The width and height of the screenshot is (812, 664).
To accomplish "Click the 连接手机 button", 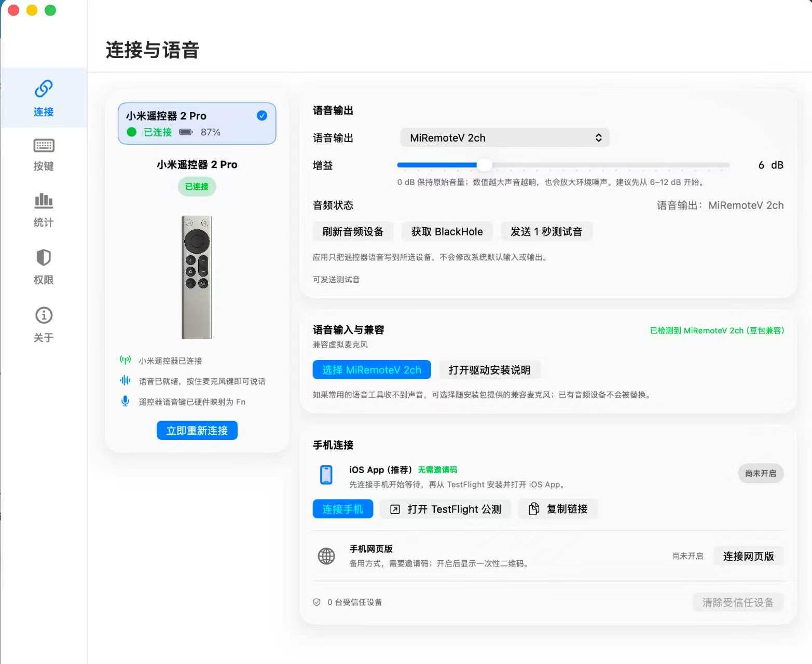I will (343, 509).
